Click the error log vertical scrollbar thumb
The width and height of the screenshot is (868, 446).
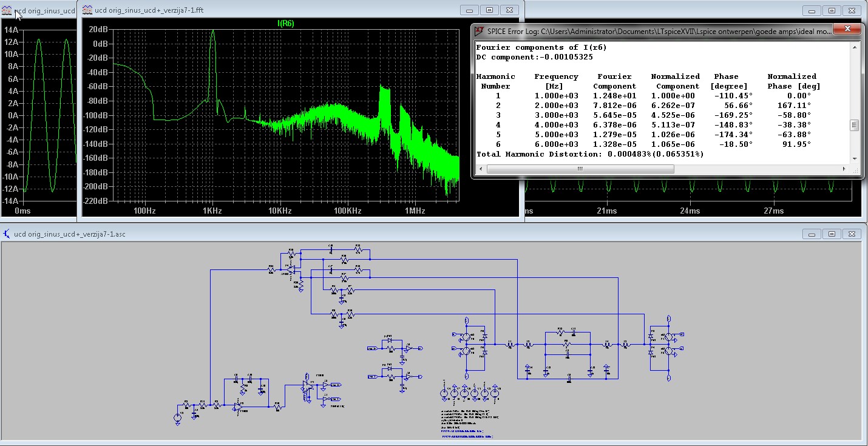tap(854, 126)
